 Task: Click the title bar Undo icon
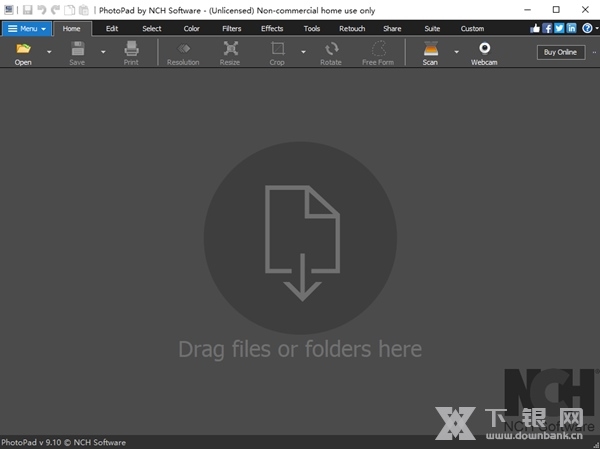click(x=41, y=10)
